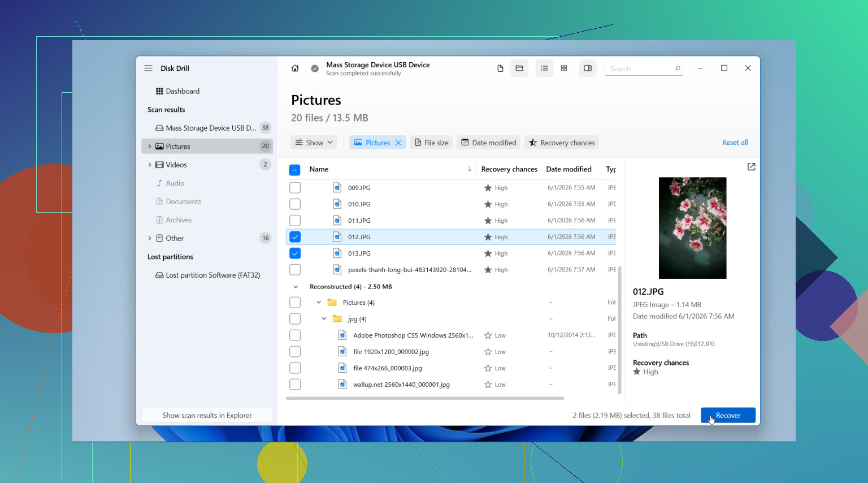This screenshot has height=483, width=868.
Task: Click the file 1920x1200_000002.jpg file icon
Action: pos(342,352)
